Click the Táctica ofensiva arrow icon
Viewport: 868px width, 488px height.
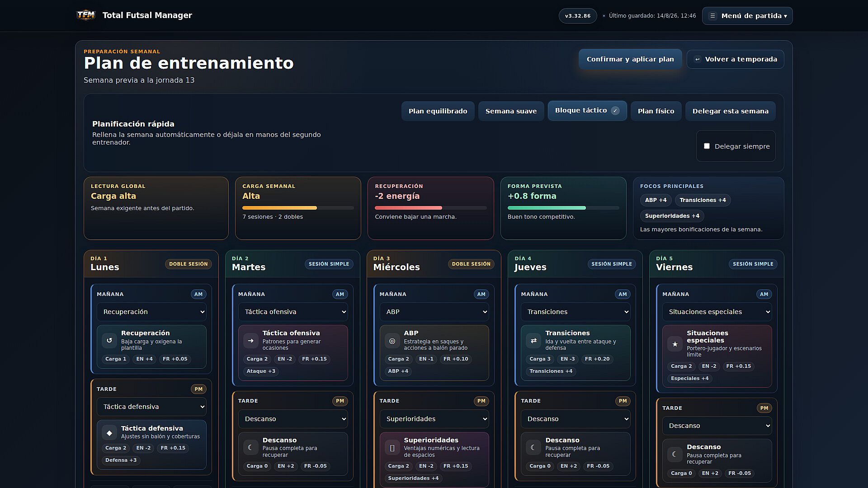pos(251,340)
